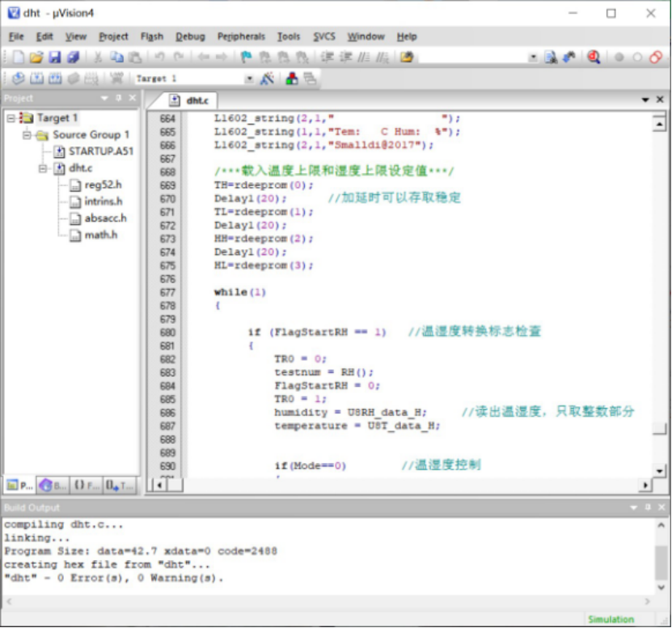Click the Insert Breakpoint circle icon
This screenshot has height=628, width=672.
[619, 57]
